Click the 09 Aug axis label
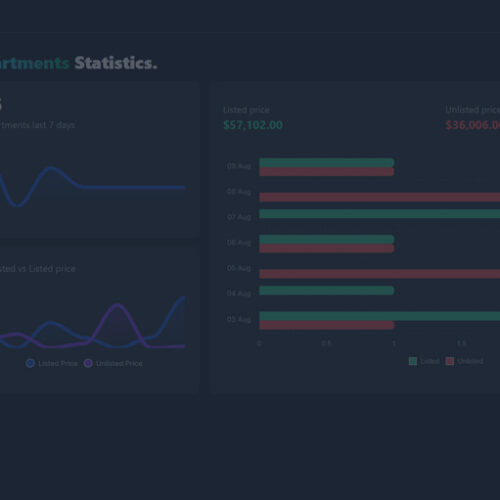 (x=239, y=166)
